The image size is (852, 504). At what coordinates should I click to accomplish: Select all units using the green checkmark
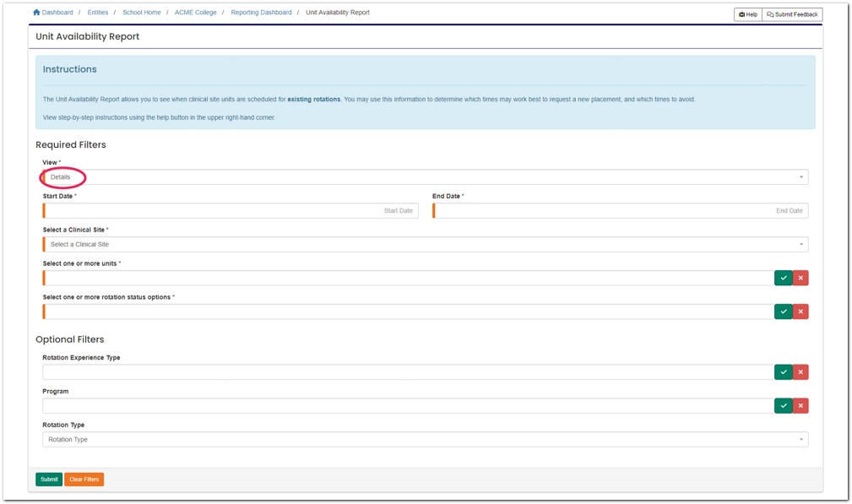[x=783, y=278]
